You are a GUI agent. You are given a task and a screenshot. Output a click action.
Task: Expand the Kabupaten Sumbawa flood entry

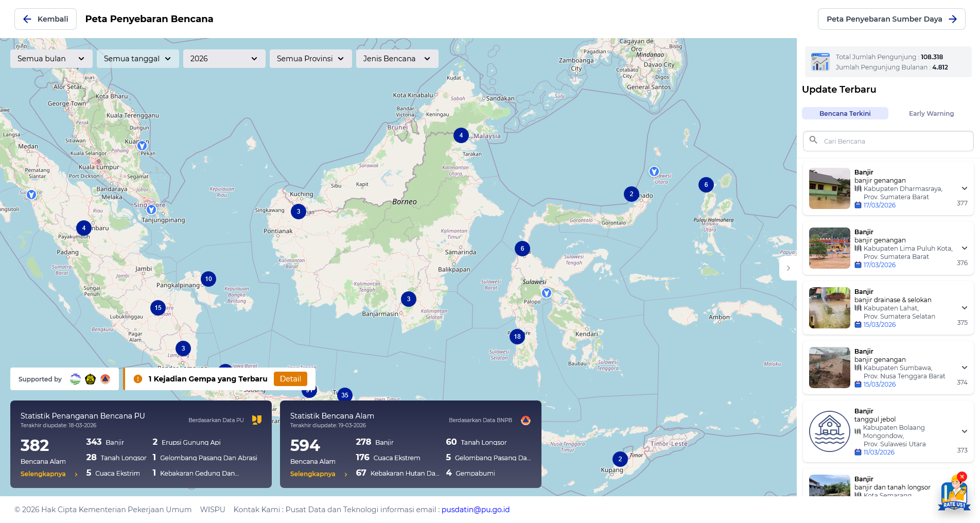965,368
